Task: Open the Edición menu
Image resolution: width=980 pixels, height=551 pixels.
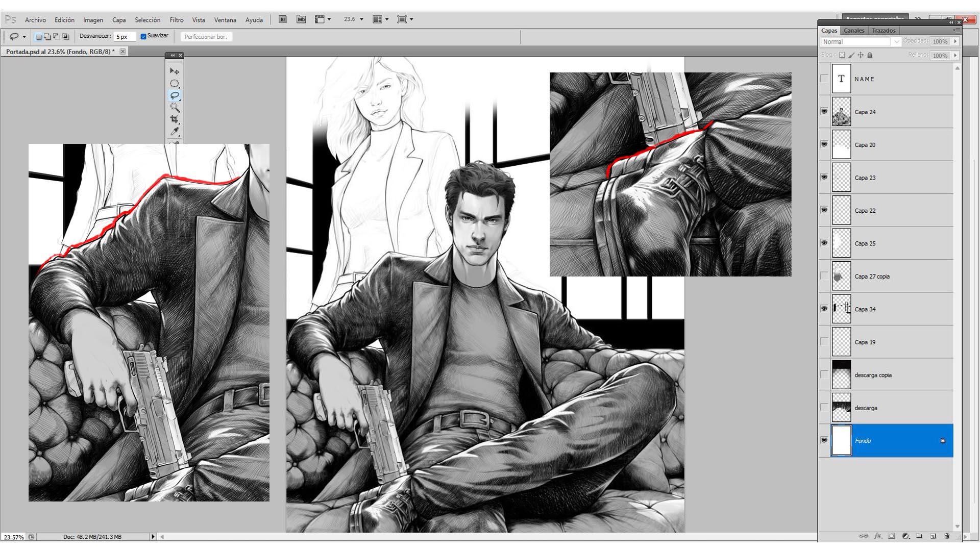Action: click(64, 20)
